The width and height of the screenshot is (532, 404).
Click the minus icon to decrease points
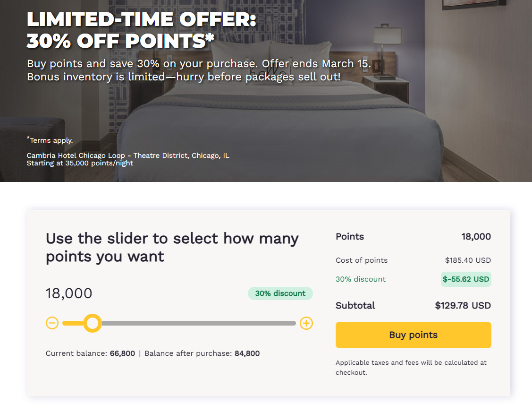pos(52,323)
